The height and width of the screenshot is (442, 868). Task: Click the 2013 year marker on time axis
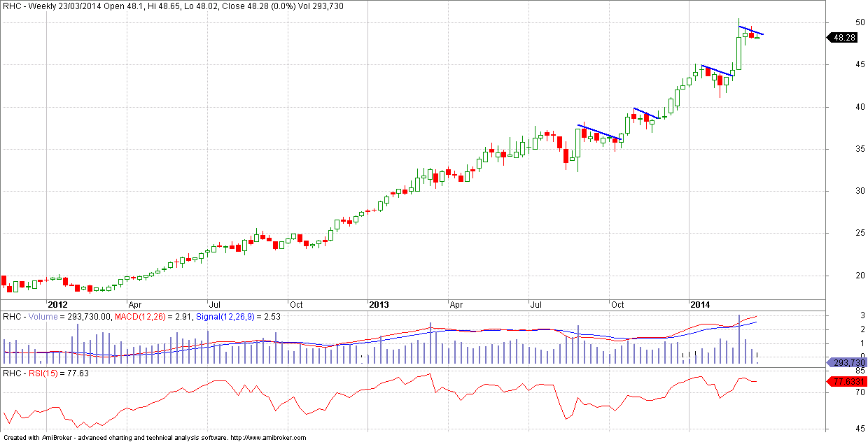coord(379,305)
